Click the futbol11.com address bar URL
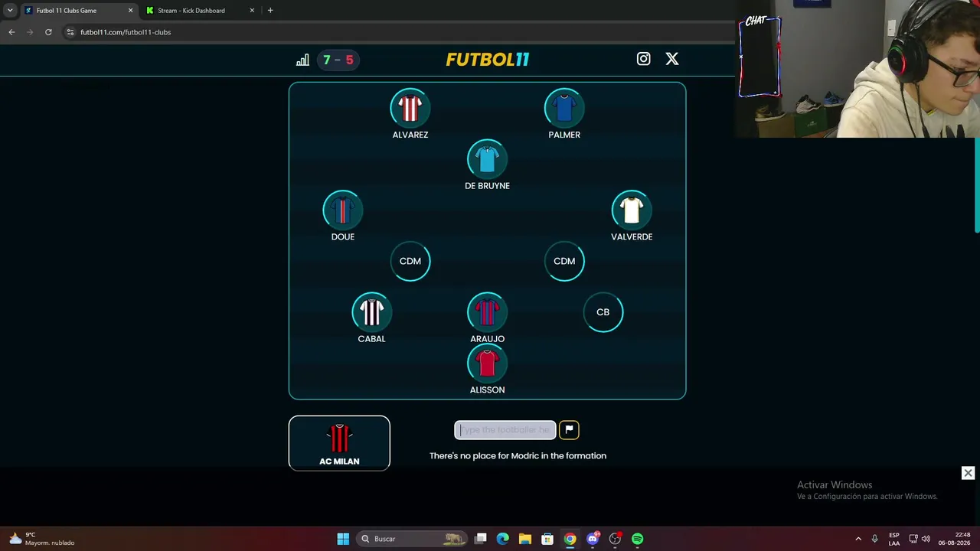The width and height of the screenshot is (980, 551). coord(126,32)
